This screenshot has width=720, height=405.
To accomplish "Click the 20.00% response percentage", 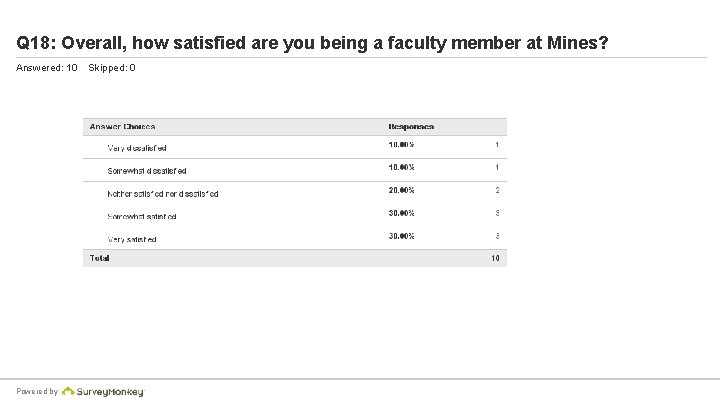I will (402, 190).
